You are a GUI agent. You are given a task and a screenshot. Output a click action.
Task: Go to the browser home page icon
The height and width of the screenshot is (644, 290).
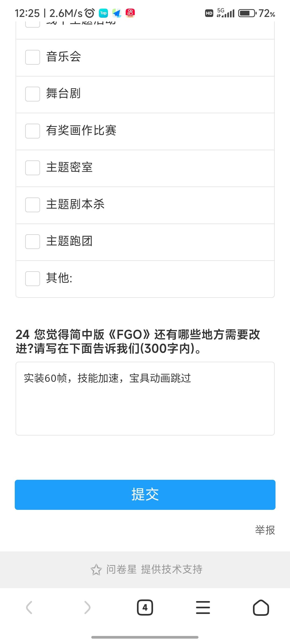261,608
